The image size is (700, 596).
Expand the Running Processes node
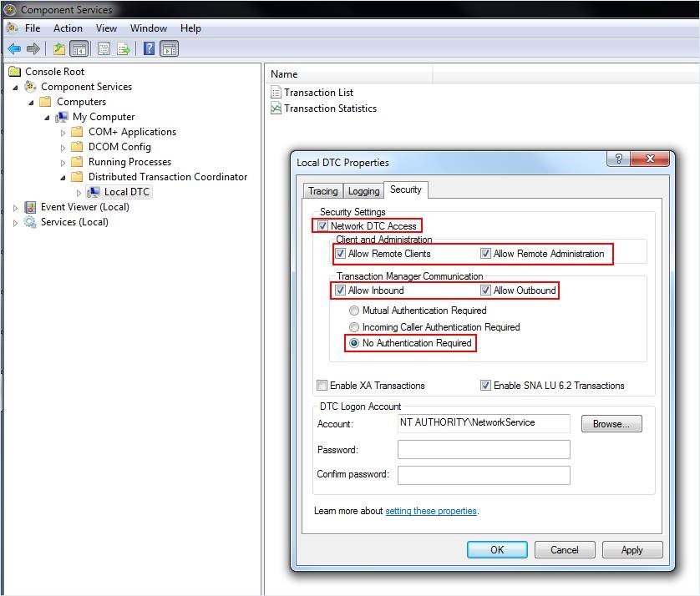click(x=63, y=163)
